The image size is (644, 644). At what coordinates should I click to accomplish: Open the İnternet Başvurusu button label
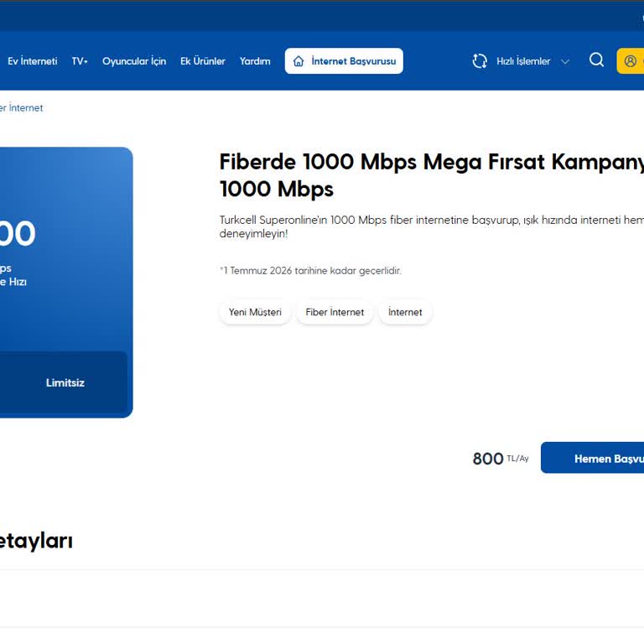point(354,61)
